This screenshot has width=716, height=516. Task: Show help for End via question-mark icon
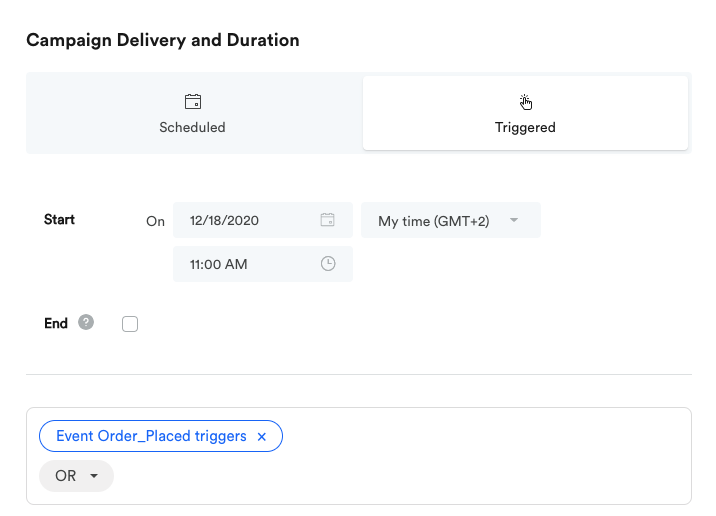(86, 322)
